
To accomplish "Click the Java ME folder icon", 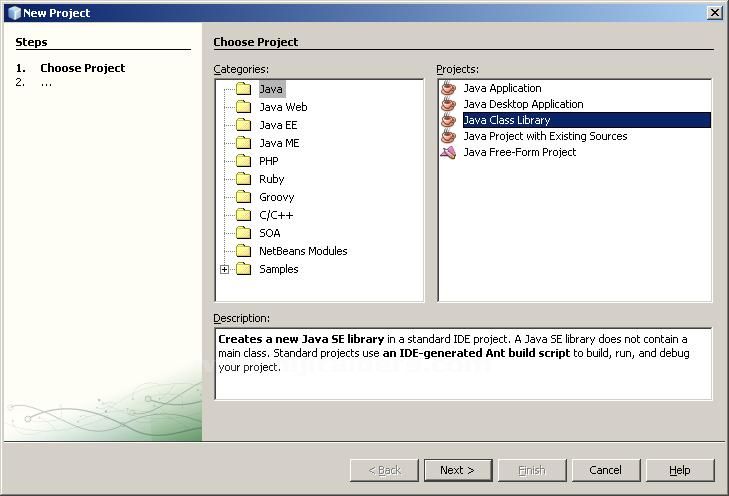I will tap(243, 143).
